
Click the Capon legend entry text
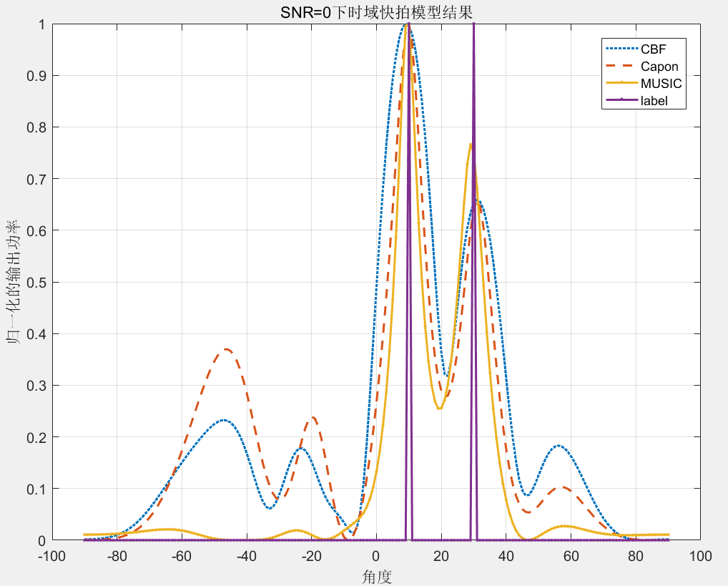pos(659,67)
